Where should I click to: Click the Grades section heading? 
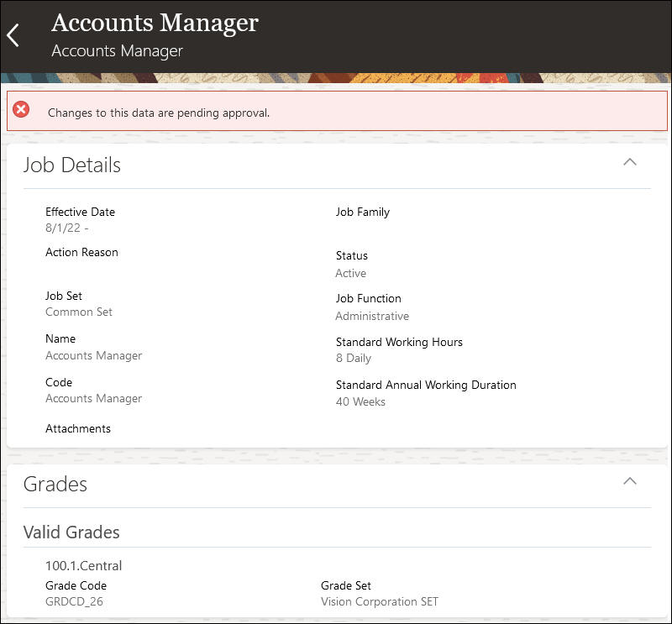pyautogui.click(x=55, y=485)
